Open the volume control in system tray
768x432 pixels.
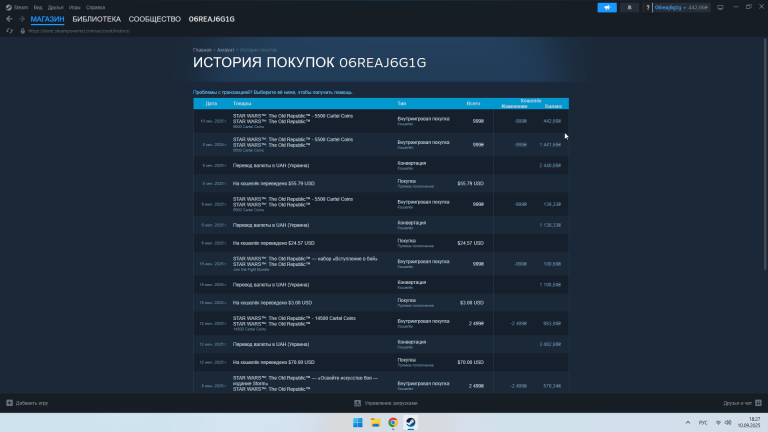point(728,423)
